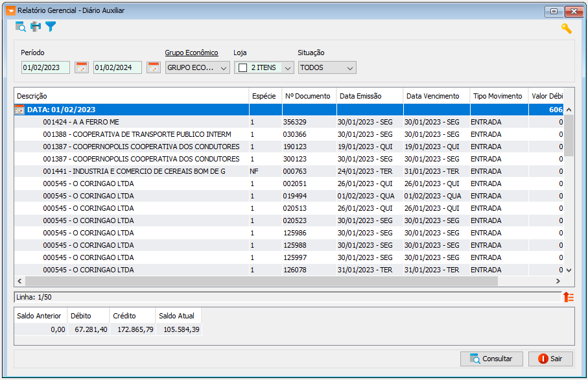Select row 001424 - A A FERRO ME
Screen dimensions: 588x380
[x=288, y=122]
